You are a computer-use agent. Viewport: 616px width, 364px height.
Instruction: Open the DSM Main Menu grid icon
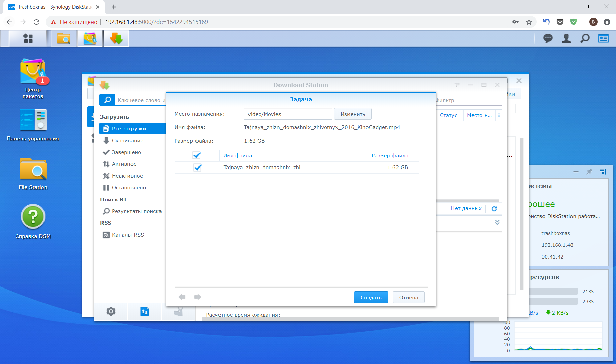(x=28, y=39)
